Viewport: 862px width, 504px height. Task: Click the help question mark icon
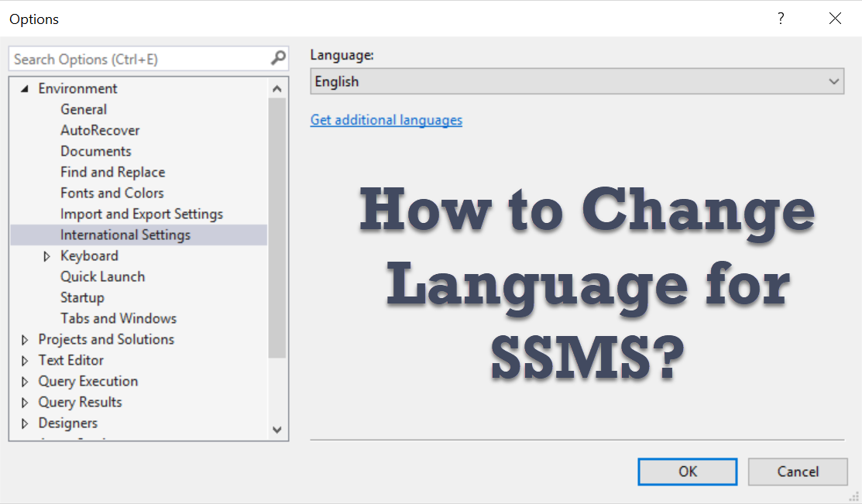(781, 19)
